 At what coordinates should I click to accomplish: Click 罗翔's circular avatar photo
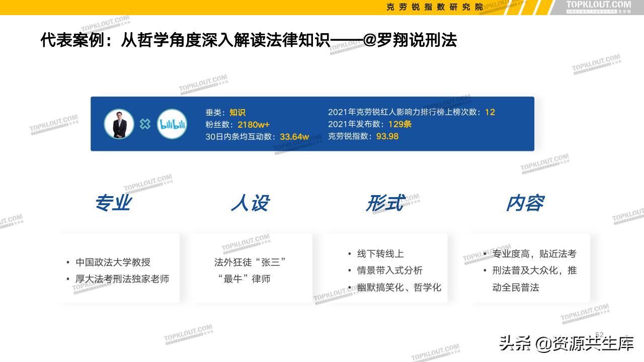[119, 124]
